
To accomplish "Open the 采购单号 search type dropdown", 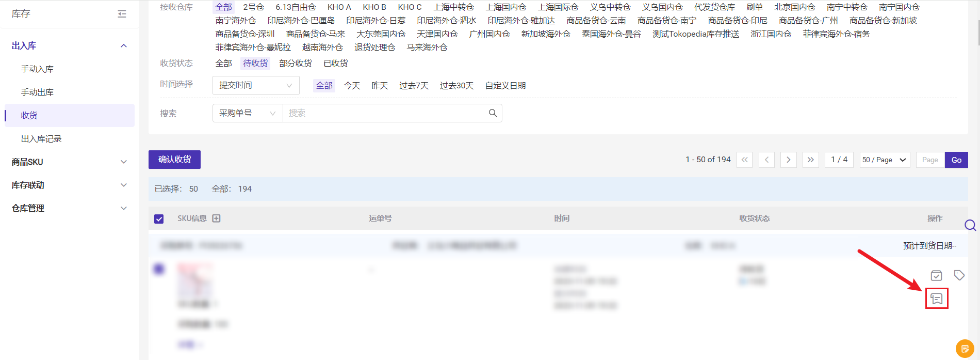I will point(248,113).
